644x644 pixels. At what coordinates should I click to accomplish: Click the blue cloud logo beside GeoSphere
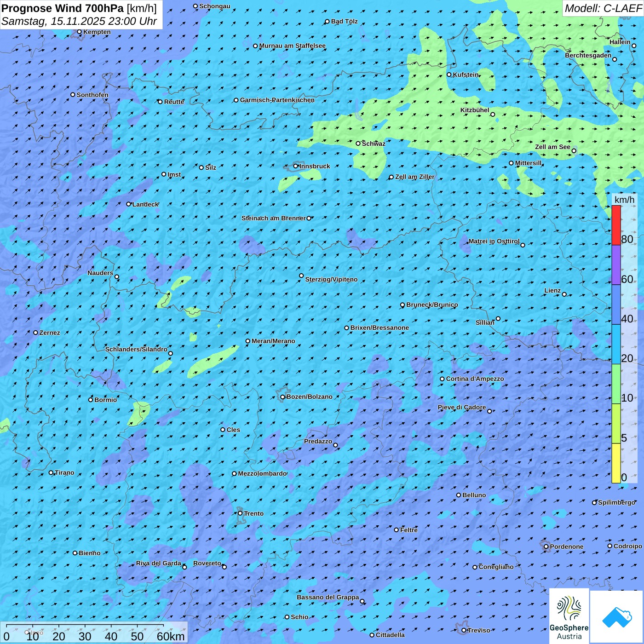click(617, 616)
